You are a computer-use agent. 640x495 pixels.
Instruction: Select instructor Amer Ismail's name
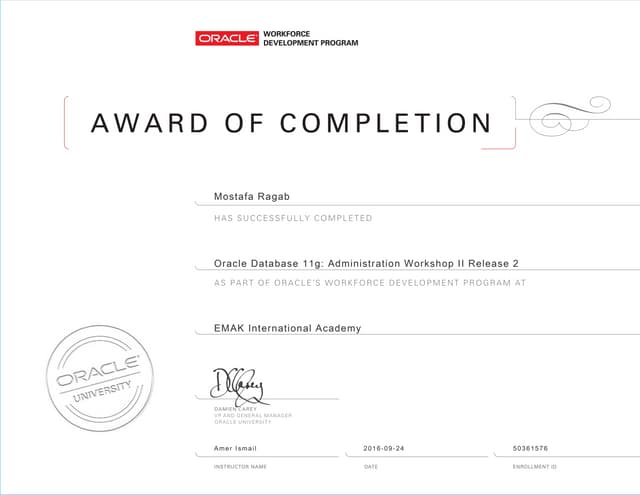[x=236, y=450]
